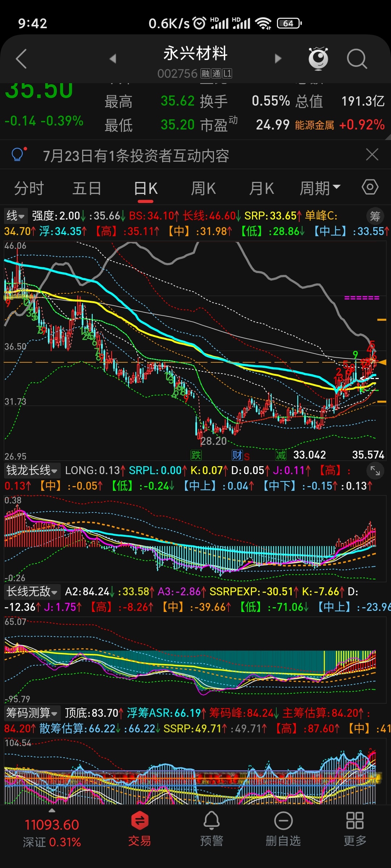Viewport: 391px width, 868px height.
Task: Tap the 市盈 24.99 value
Action: tap(272, 125)
